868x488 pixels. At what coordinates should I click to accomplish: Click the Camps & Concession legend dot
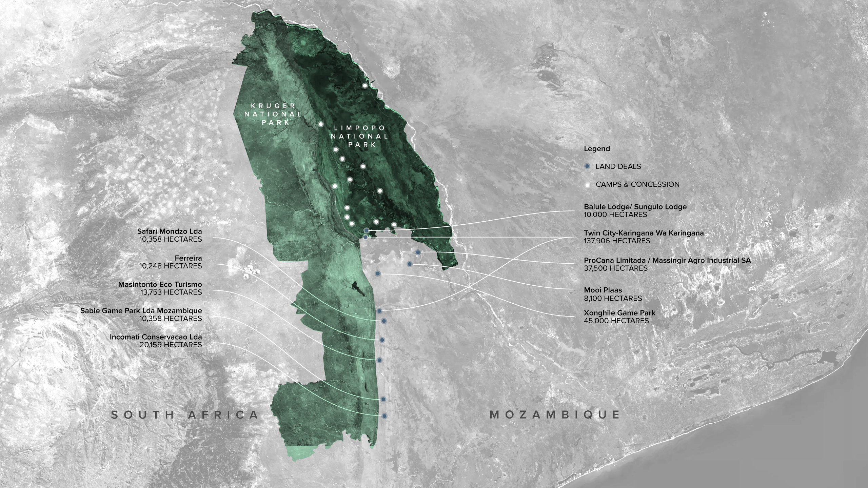588,185
